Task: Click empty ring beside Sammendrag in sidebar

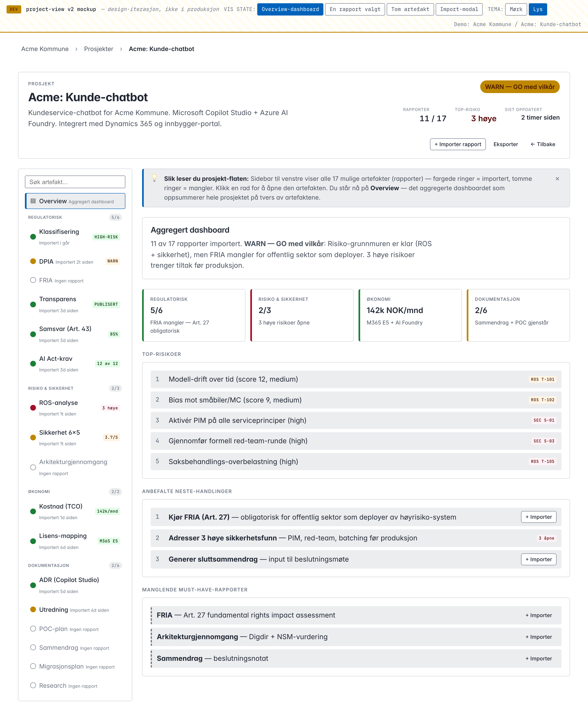Action: tap(33, 647)
